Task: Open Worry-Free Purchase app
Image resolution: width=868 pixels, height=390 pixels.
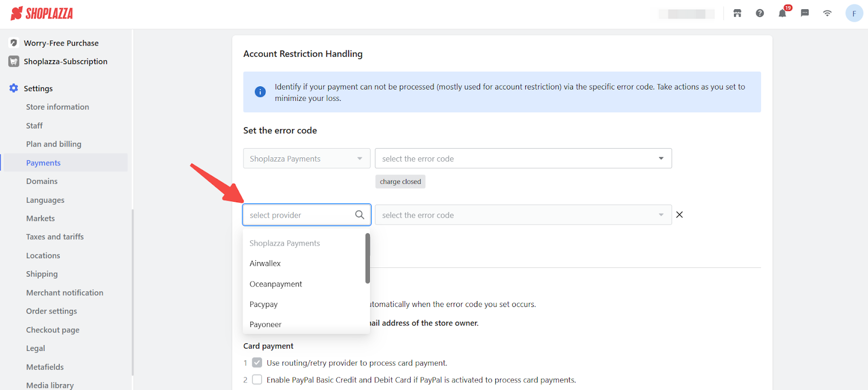Action: coord(61,43)
